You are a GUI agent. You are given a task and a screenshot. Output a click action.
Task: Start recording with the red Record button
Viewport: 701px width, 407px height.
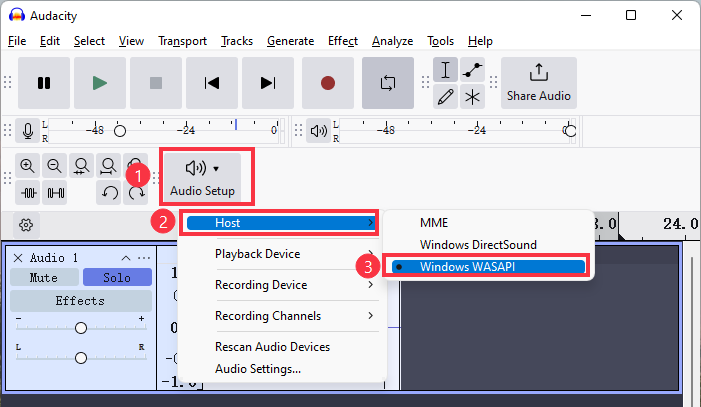(328, 83)
